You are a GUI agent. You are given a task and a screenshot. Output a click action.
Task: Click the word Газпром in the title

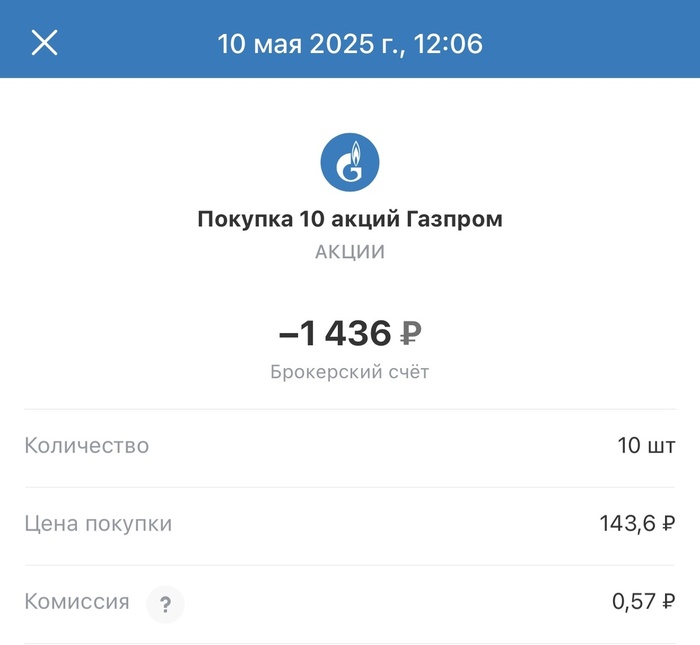455,219
